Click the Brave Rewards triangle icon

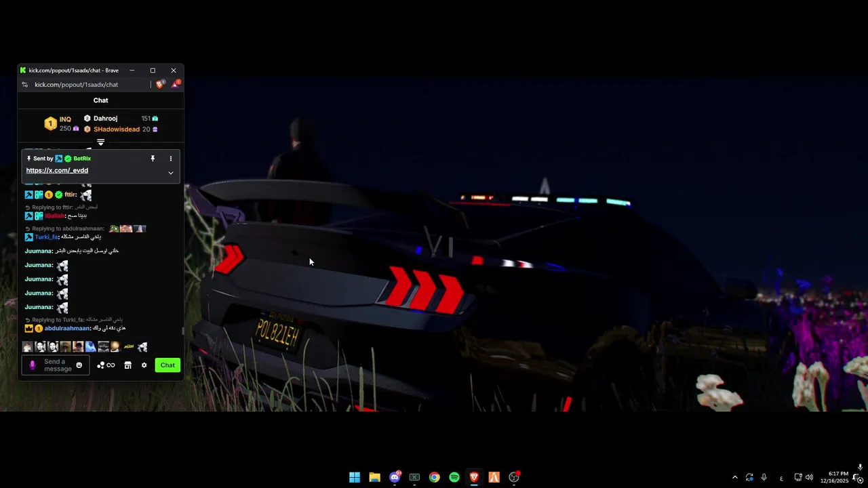point(176,84)
